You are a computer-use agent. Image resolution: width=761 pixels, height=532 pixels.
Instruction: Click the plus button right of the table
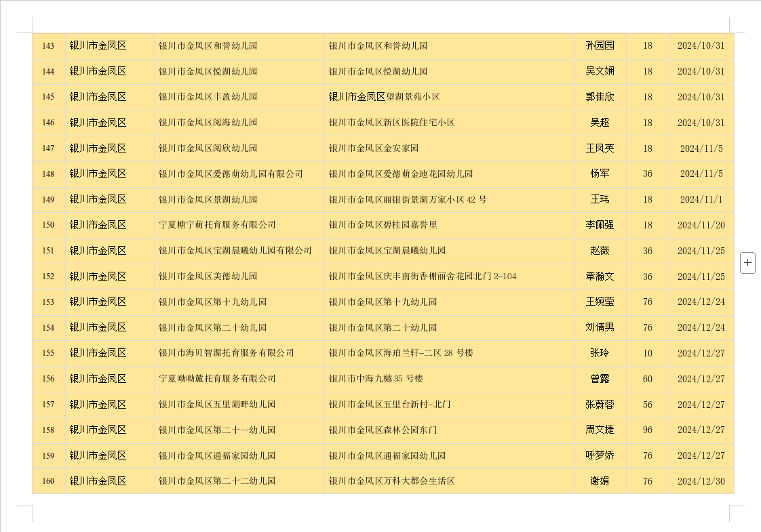[747, 262]
